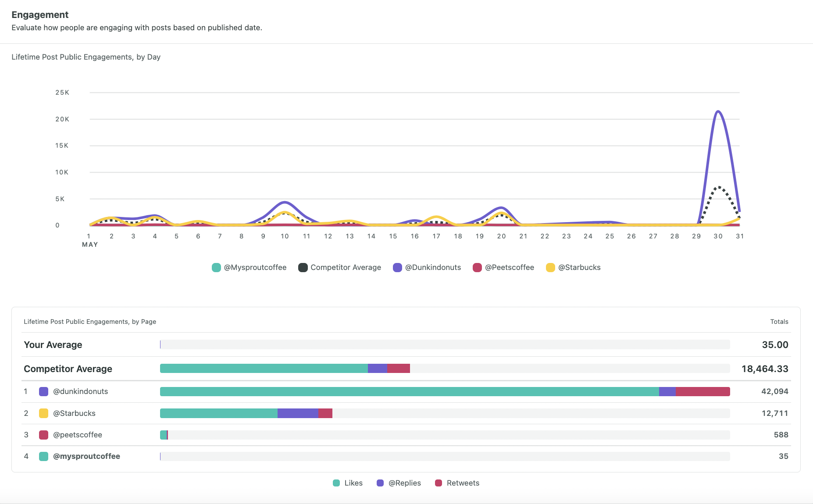This screenshot has height=504, width=813.
Task: Expand the Competitor Average row details
Action: point(68,369)
